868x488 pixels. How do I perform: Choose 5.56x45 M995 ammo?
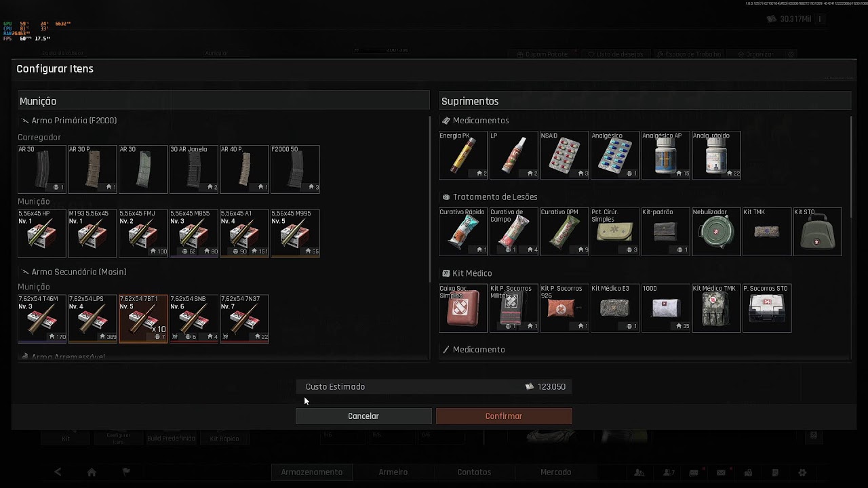pyautogui.click(x=295, y=233)
